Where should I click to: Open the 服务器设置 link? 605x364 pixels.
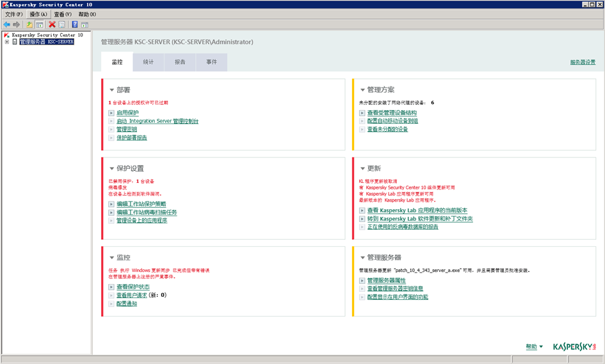pos(583,62)
